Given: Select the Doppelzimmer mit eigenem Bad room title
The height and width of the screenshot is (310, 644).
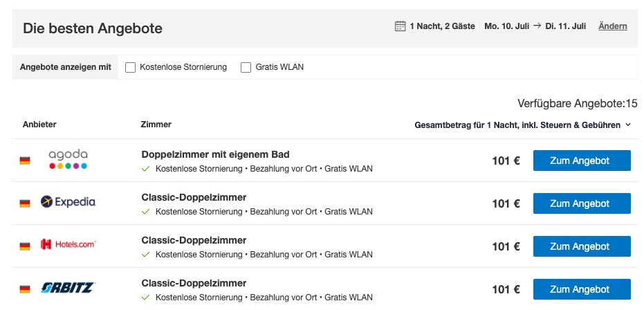Looking at the screenshot, I should click(216, 154).
